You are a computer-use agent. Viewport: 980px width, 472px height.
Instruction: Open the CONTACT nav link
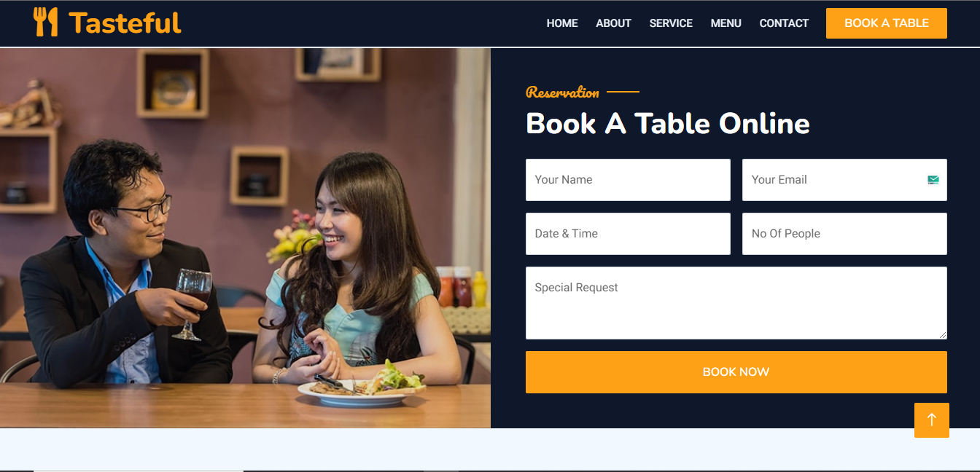pos(784,23)
